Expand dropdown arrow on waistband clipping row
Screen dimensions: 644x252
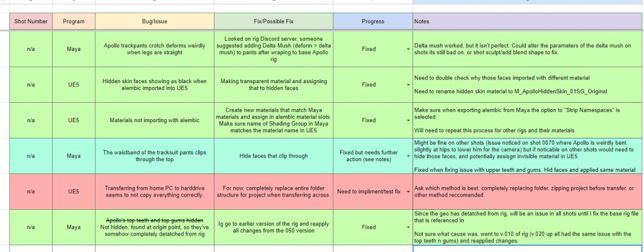tap(408, 156)
